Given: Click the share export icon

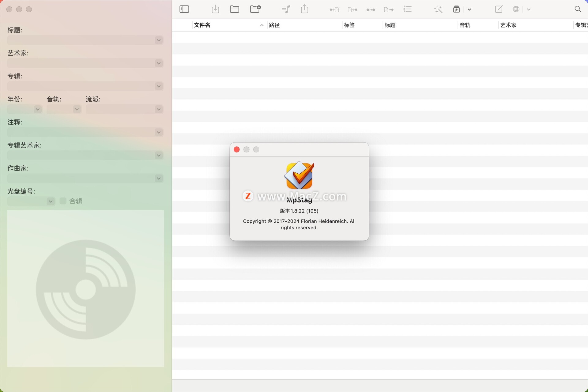Looking at the screenshot, I should tap(304, 9).
